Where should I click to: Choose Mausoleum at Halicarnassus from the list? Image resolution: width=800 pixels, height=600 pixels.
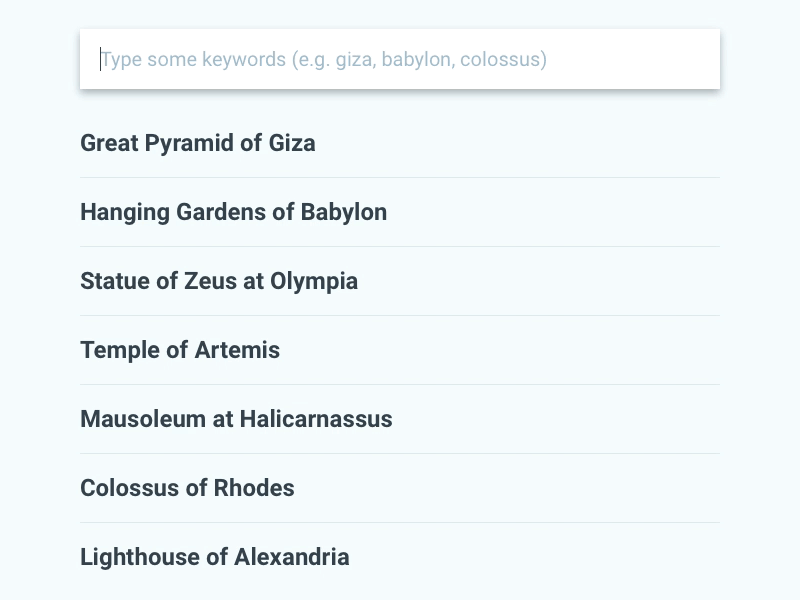(236, 419)
